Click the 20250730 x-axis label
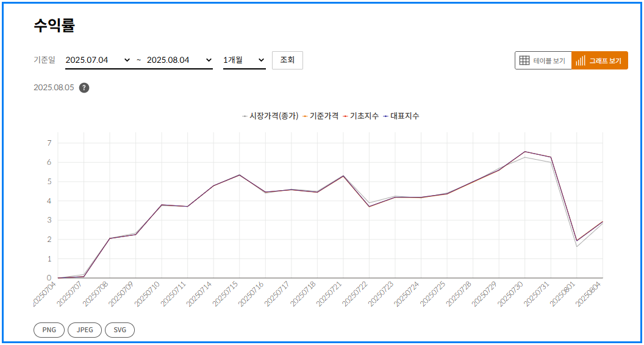This screenshot has height=345, width=644. coord(511,294)
